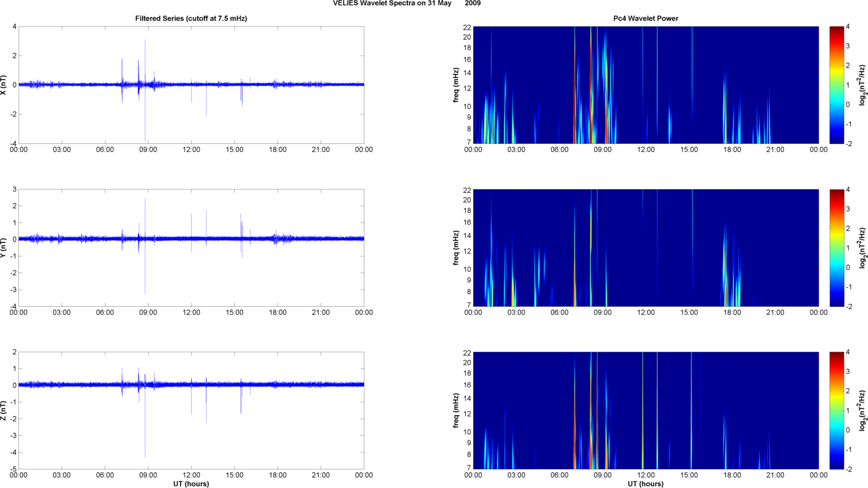Click freq (mHz) label of top wavelet plot

pyautogui.click(x=456, y=85)
